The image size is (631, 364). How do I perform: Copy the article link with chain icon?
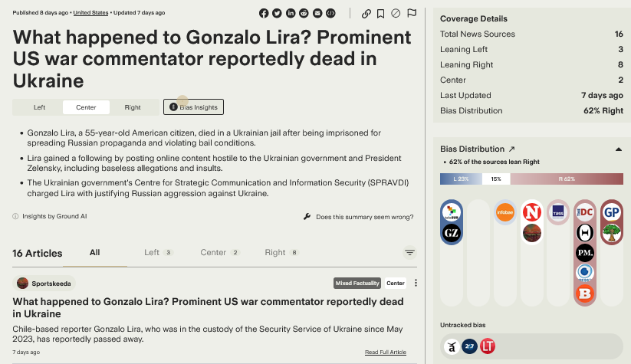click(366, 14)
